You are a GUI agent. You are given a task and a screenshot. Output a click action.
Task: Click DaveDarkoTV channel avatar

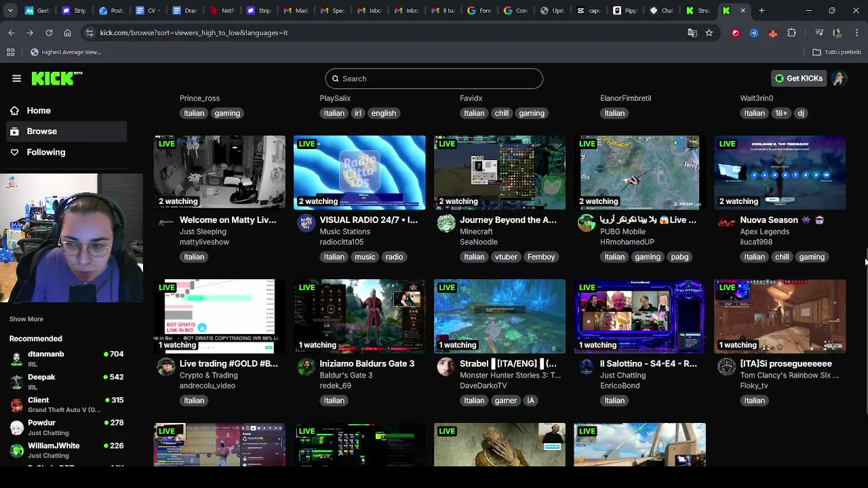click(x=446, y=367)
